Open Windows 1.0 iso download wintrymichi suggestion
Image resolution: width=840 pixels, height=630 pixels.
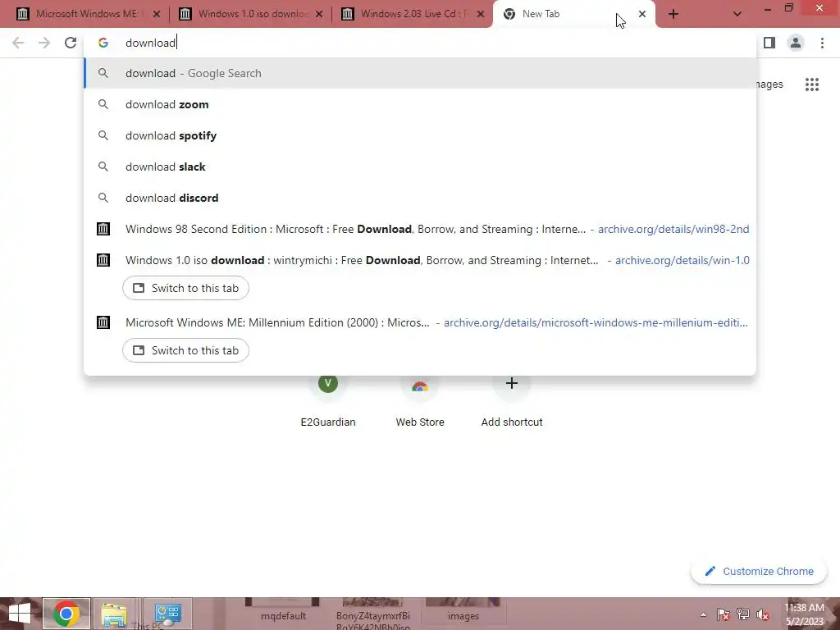tap(420, 260)
